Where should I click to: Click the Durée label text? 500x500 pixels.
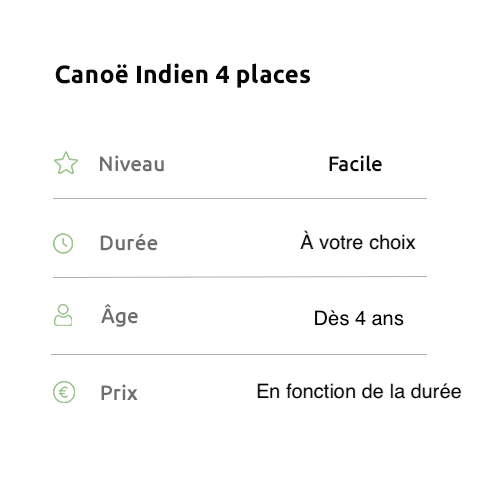(129, 242)
